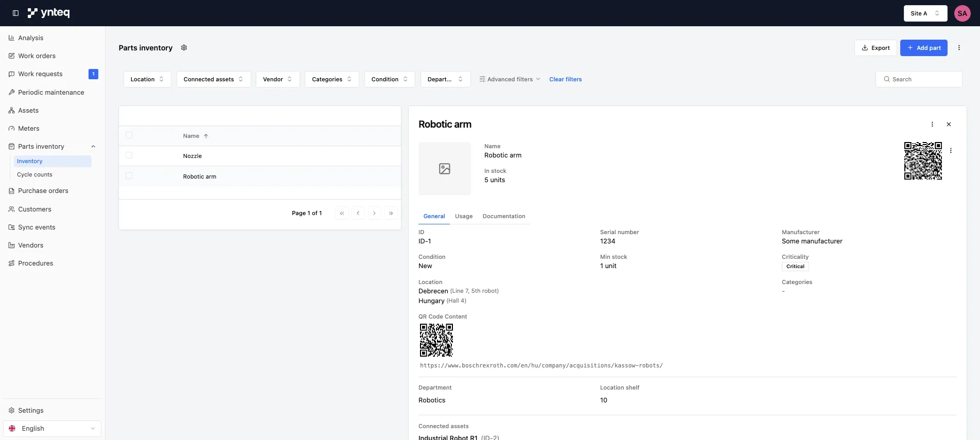The height and width of the screenshot is (440, 980).
Task: Check the Nozzle row checkbox
Action: pos(129,155)
